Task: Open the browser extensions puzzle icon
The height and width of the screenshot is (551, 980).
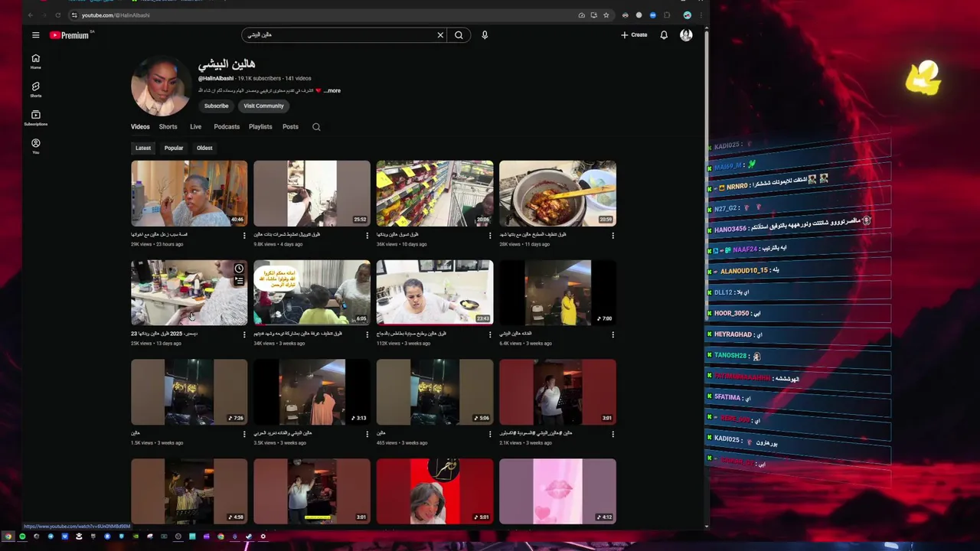Action: (667, 15)
